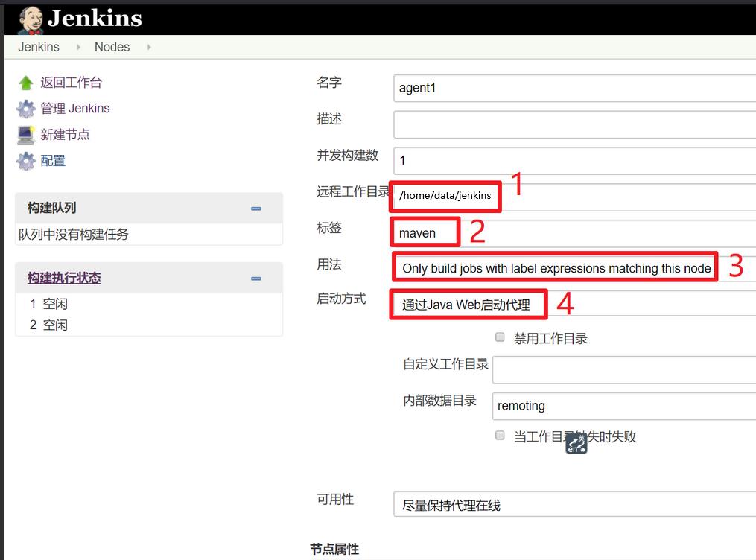The height and width of the screenshot is (560, 756).
Task: Focus the empty 描述 field
Action: pyautogui.click(x=575, y=124)
